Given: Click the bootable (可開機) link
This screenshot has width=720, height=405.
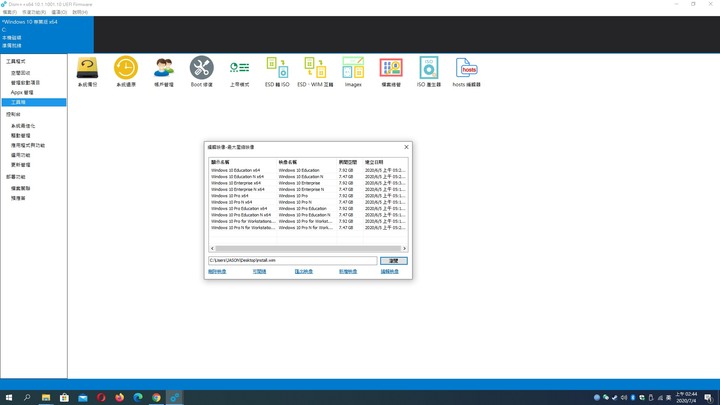Looking at the screenshot, I should coord(259,271).
